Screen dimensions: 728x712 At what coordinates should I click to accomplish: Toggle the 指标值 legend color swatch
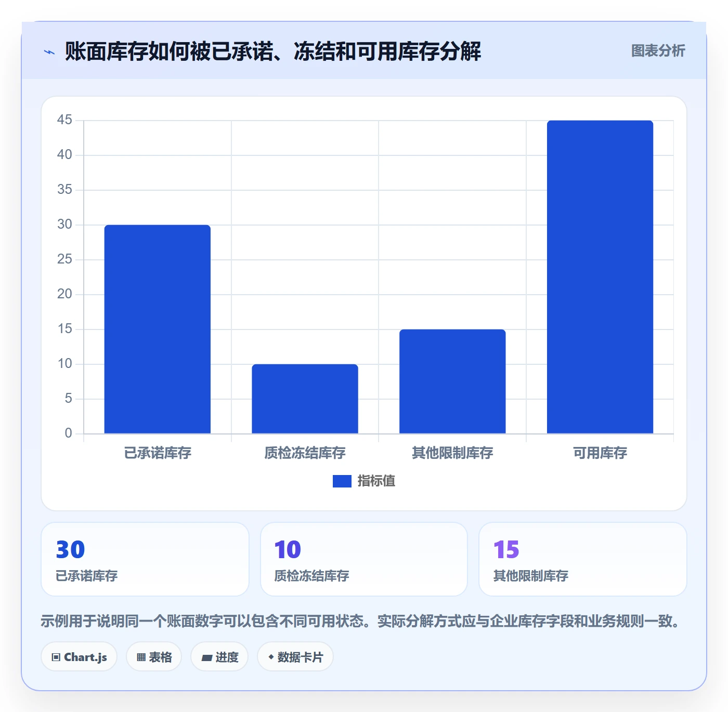(x=342, y=481)
